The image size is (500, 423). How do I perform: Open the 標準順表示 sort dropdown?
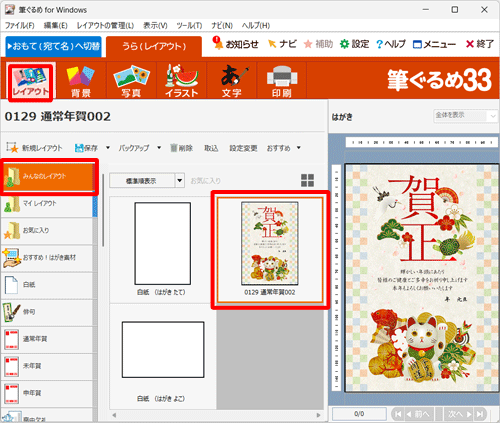(147, 181)
